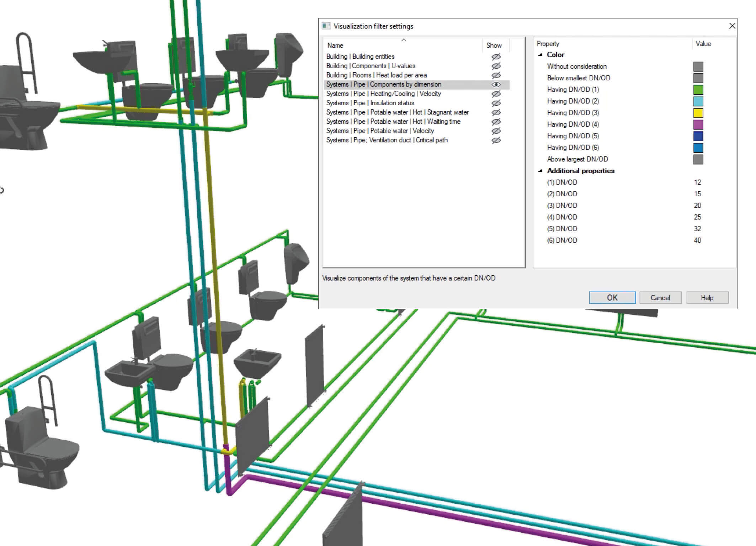
Task: Show the Building | Components | U-values filter
Action: (496, 65)
